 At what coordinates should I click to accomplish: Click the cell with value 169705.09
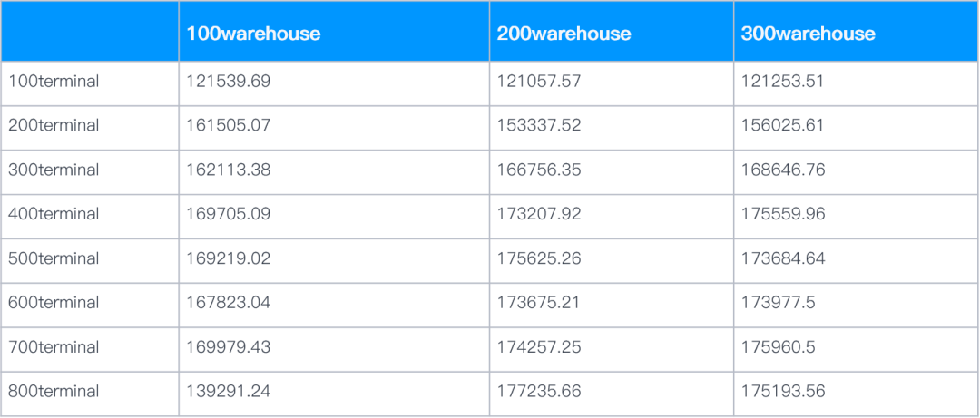[x=228, y=214]
